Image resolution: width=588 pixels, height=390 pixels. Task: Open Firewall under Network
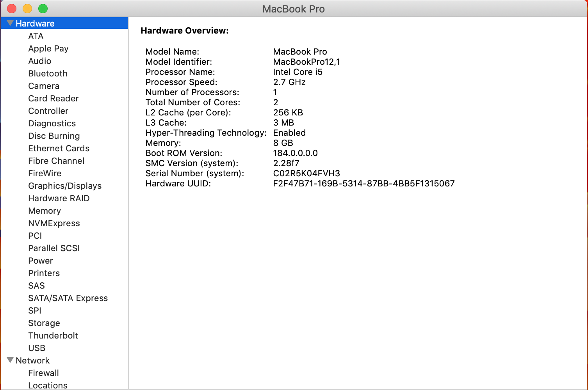point(44,373)
